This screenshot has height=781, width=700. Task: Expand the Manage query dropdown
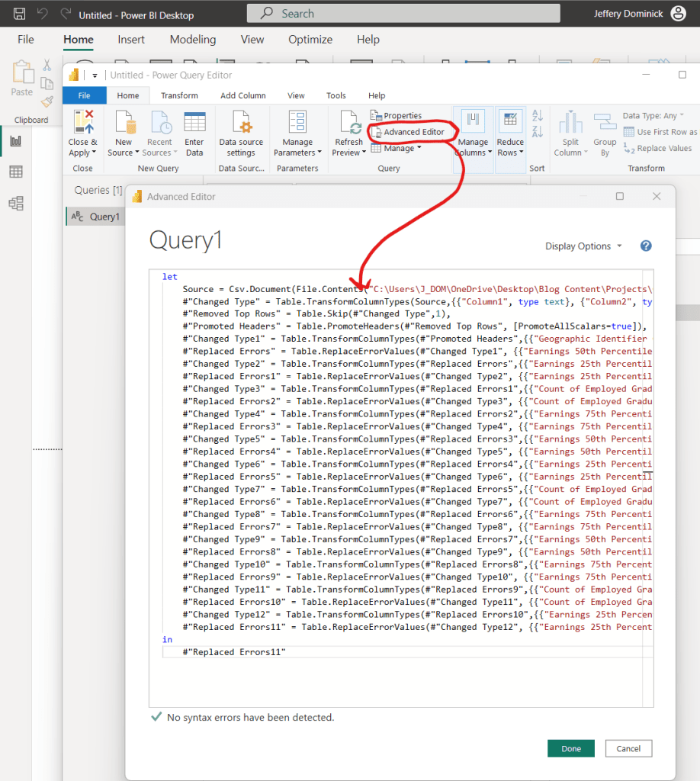(x=398, y=149)
